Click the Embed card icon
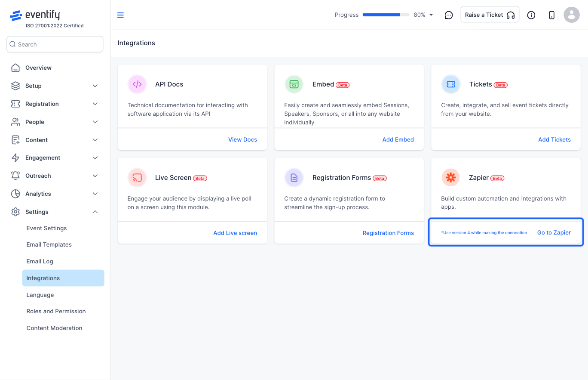Screen dimensions: 588x380 pos(294,84)
